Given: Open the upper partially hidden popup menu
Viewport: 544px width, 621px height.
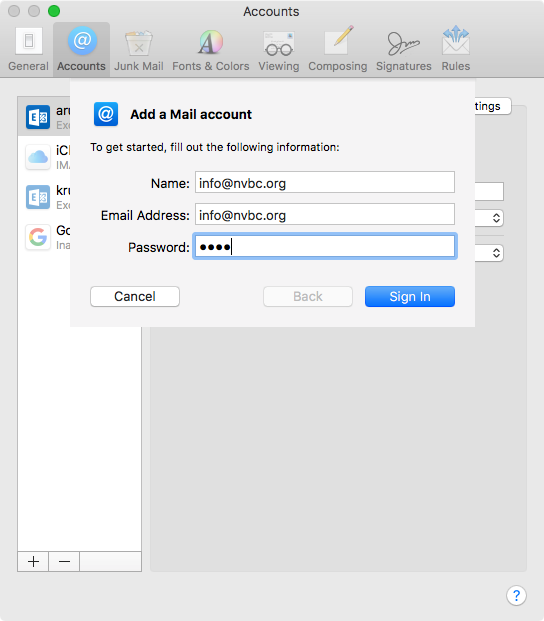Looking at the screenshot, I should [x=489, y=218].
